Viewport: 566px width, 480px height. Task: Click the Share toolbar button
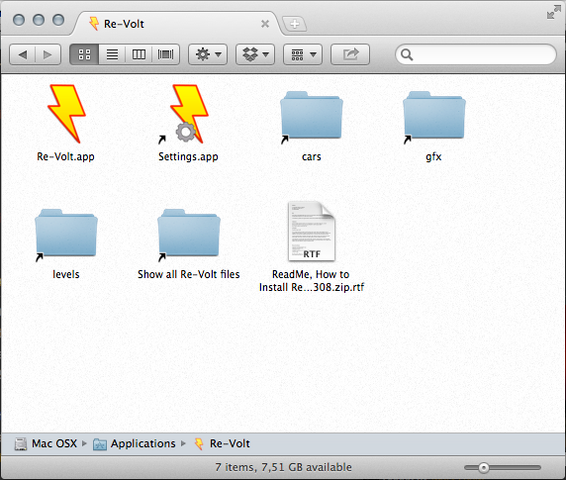(350, 55)
